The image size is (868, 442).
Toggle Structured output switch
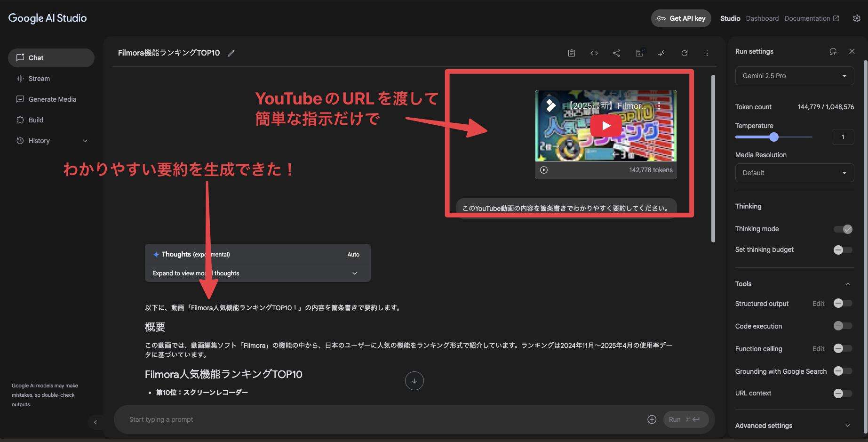(x=843, y=304)
